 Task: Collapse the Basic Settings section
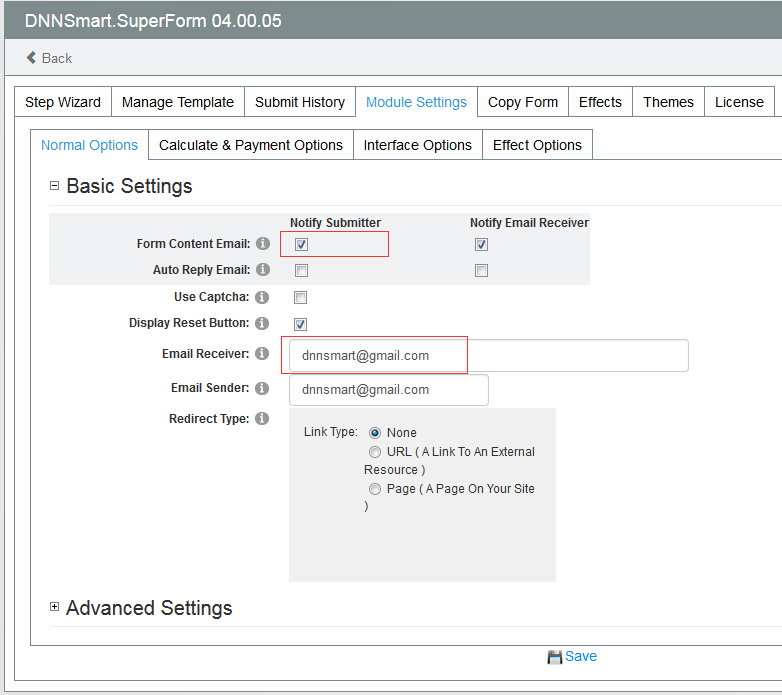tap(54, 186)
